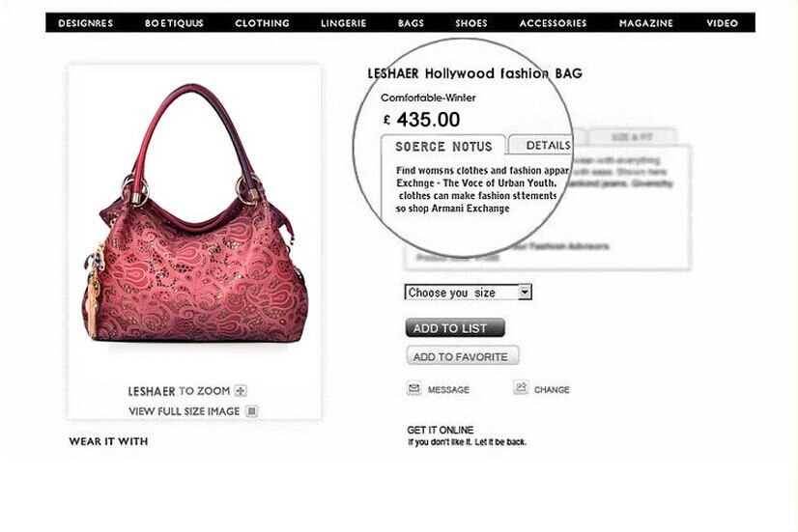
Task: Open the ACCESSORIES menu item
Action: click(553, 23)
